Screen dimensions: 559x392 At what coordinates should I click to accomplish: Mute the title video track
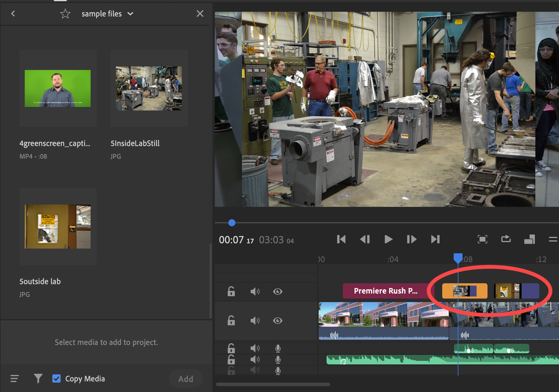(255, 291)
